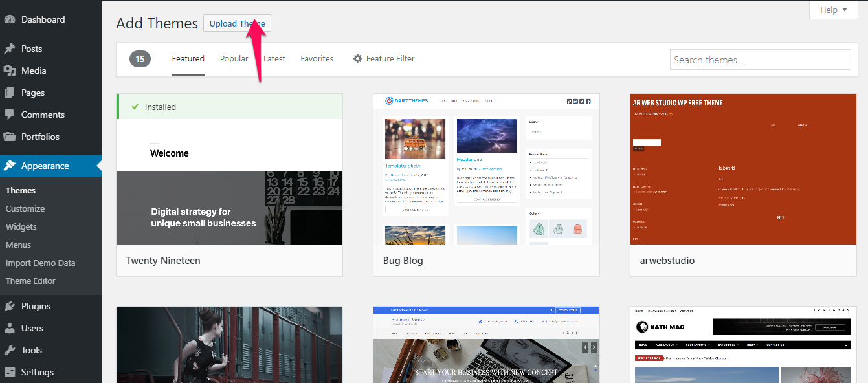Open the Tools menu label

tap(32, 350)
